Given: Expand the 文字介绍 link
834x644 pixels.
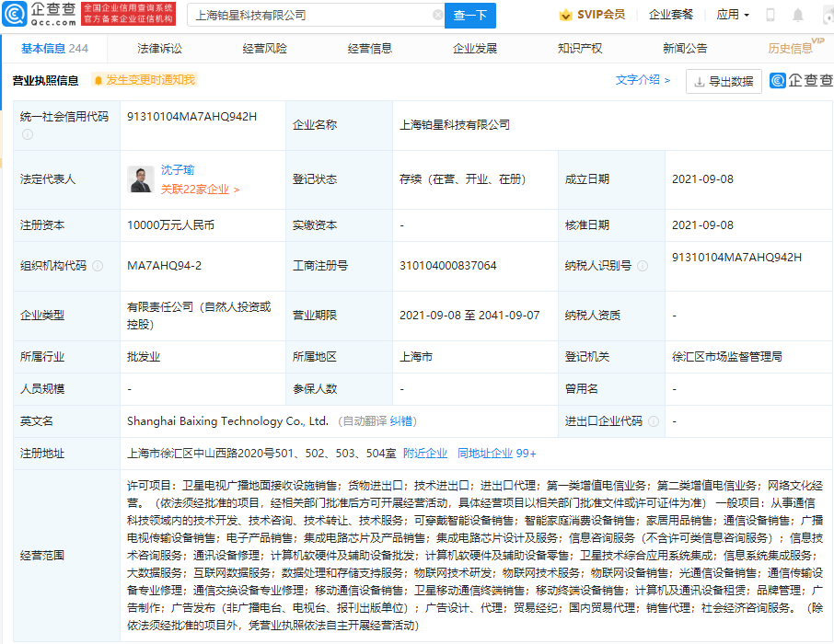Looking at the screenshot, I should 643,80.
